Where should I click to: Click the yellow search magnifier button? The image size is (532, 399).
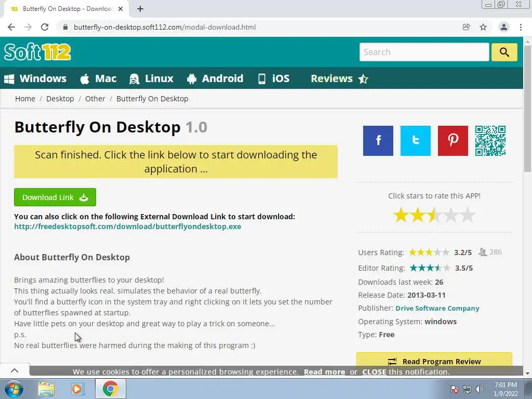click(504, 52)
